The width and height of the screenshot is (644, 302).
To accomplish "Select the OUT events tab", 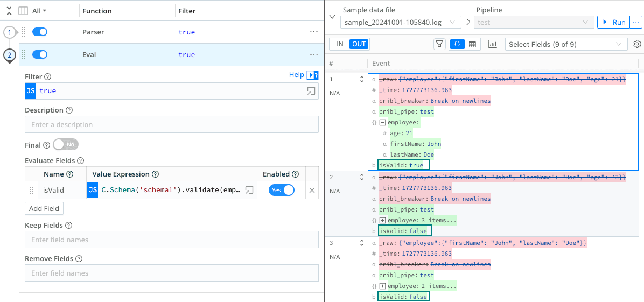I will tap(359, 44).
